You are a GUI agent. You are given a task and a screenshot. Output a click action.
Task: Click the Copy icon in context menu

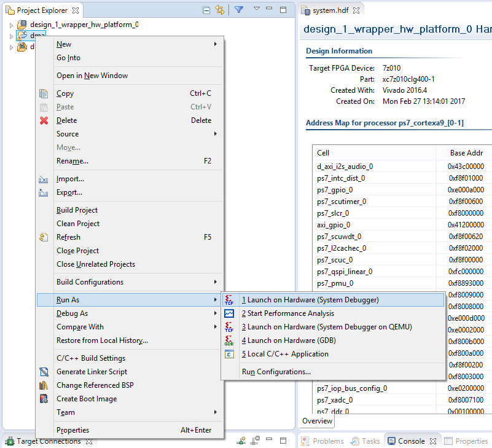44,93
